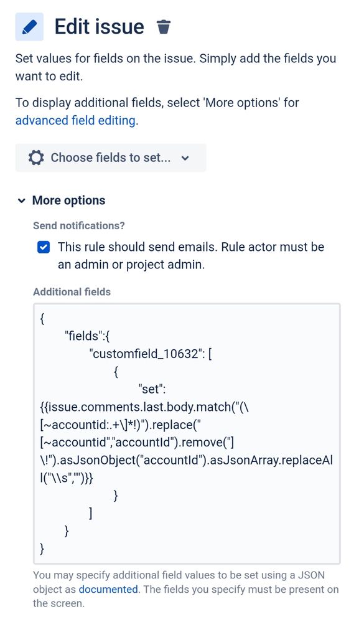Screen dimensions: 364x622
Task: Open the 'documented' hyperlink
Action: click(110, 589)
